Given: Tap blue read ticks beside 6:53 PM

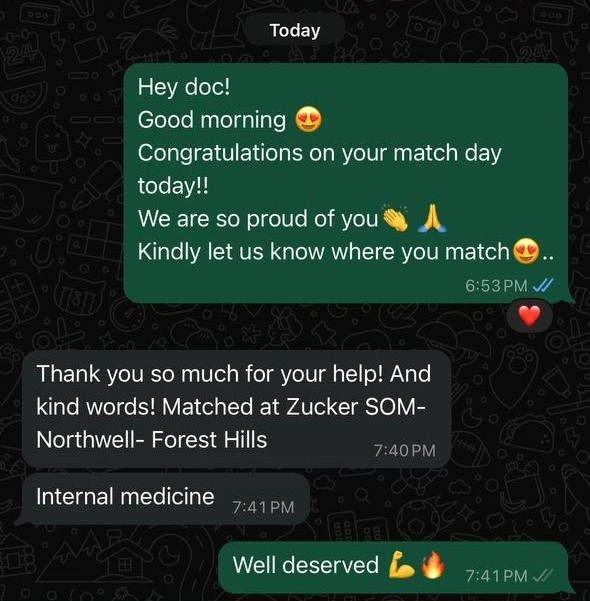Looking at the screenshot, I should pyautogui.click(x=543, y=285).
